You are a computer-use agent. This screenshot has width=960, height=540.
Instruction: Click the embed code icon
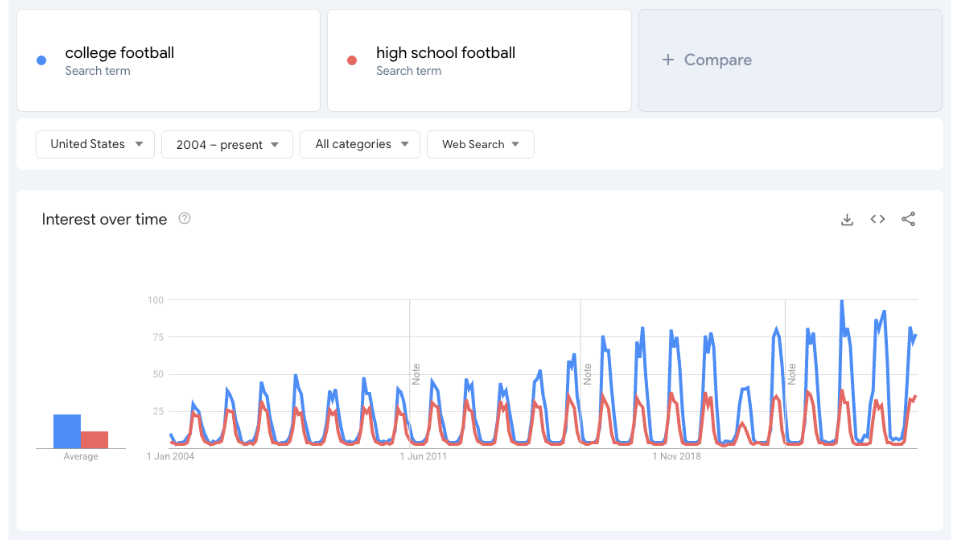(x=878, y=220)
